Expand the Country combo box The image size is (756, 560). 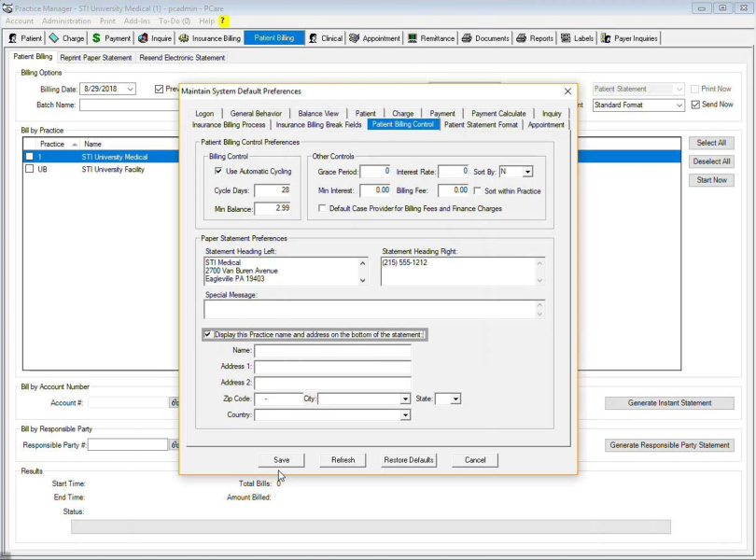coord(405,415)
